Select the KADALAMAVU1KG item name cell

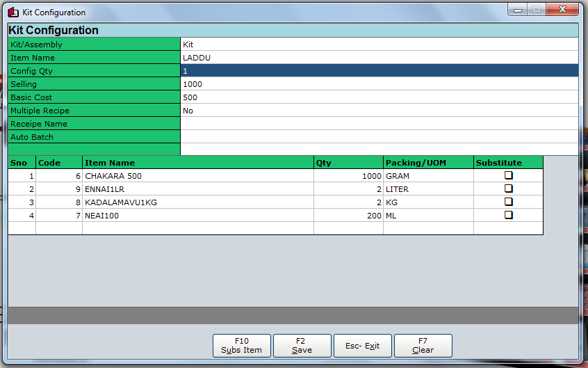(x=198, y=202)
